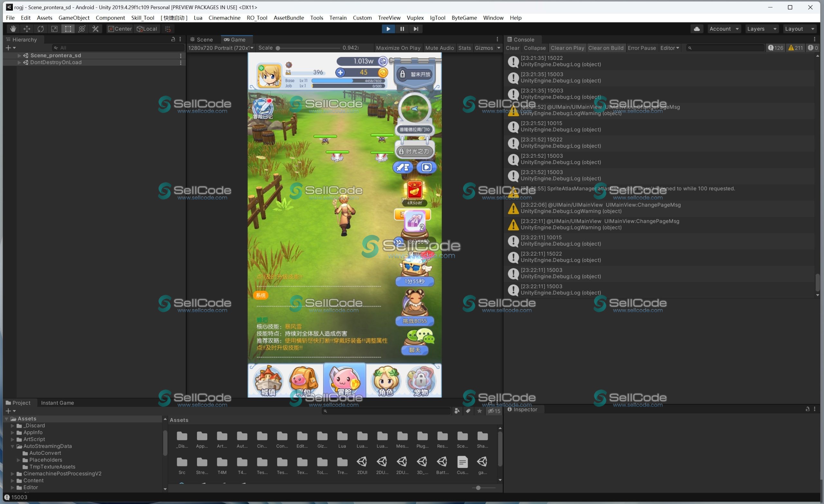Click Clear button in Console
This screenshot has width=824, height=504.
coord(512,48)
